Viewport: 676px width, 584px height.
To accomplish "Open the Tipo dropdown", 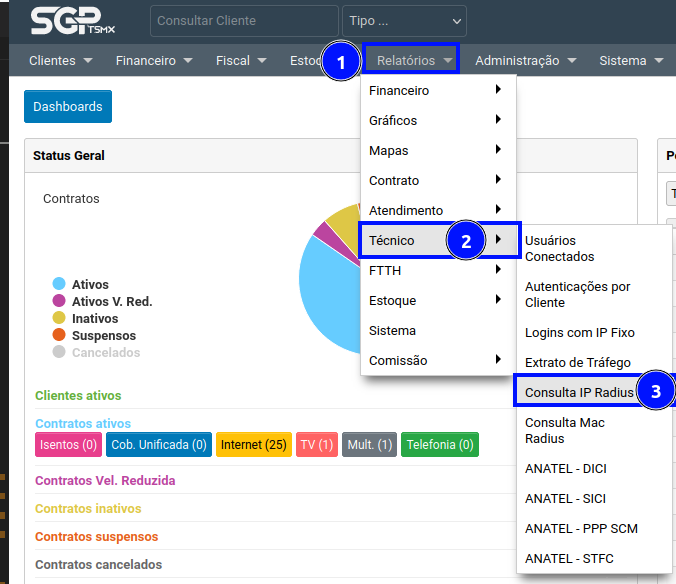I will pyautogui.click(x=404, y=20).
